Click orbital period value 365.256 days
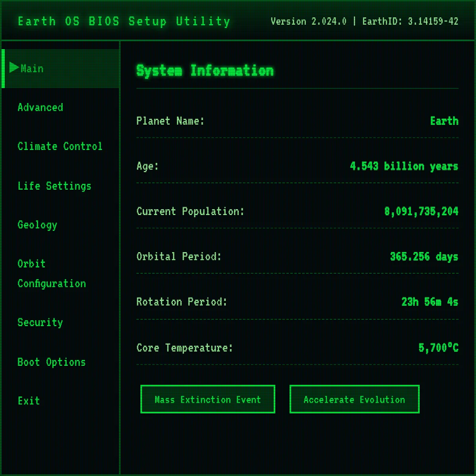 [x=424, y=257]
